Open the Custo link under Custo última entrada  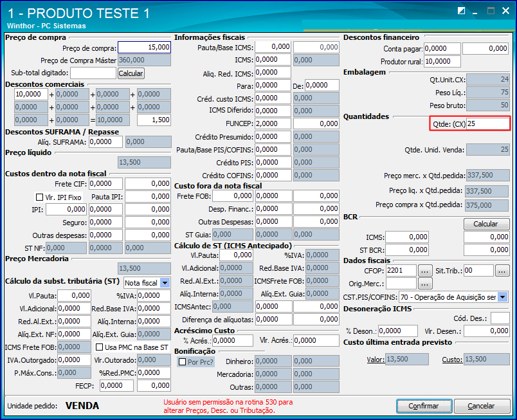[x=452, y=360]
